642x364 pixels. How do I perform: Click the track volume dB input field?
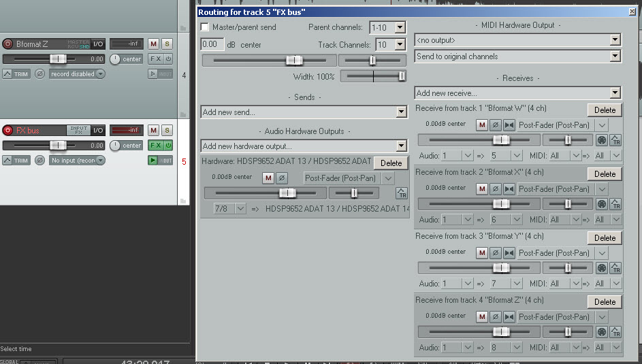point(212,44)
